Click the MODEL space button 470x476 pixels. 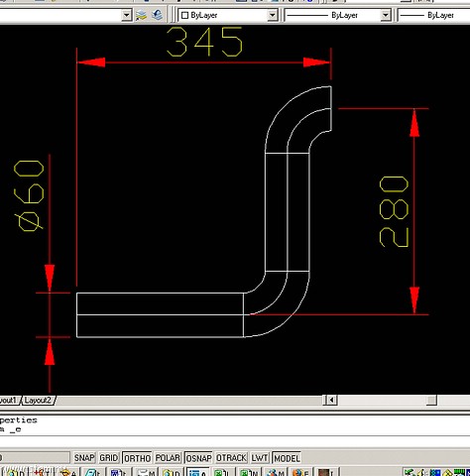click(x=287, y=458)
